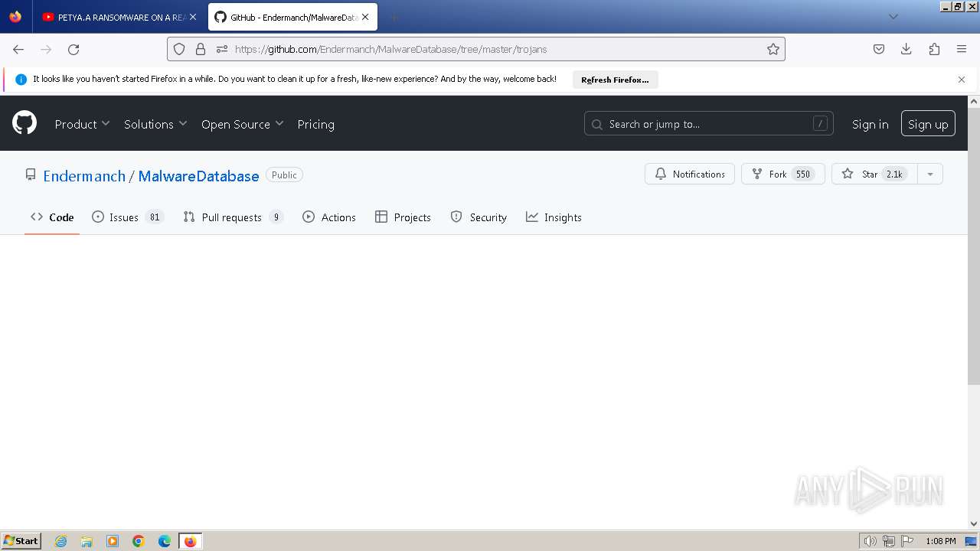This screenshot has width=980, height=551.
Task: Reload the page with the refresh icon
Action: pyautogui.click(x=73, y=49)
